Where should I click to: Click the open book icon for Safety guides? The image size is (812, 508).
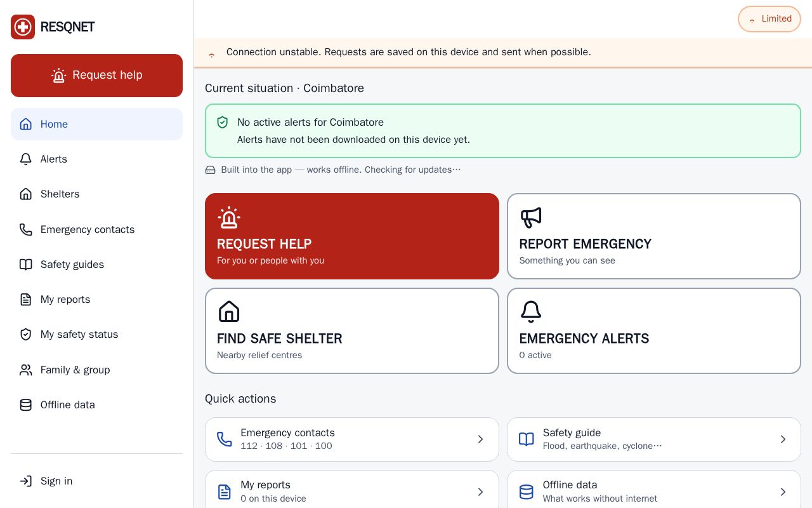pos(25,264)
